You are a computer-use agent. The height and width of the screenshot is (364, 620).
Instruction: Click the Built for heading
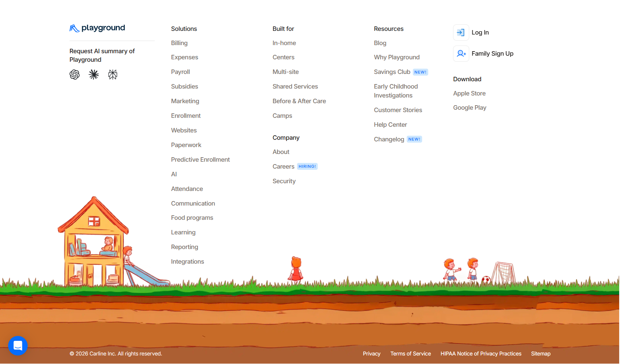[x=283, y=29]
